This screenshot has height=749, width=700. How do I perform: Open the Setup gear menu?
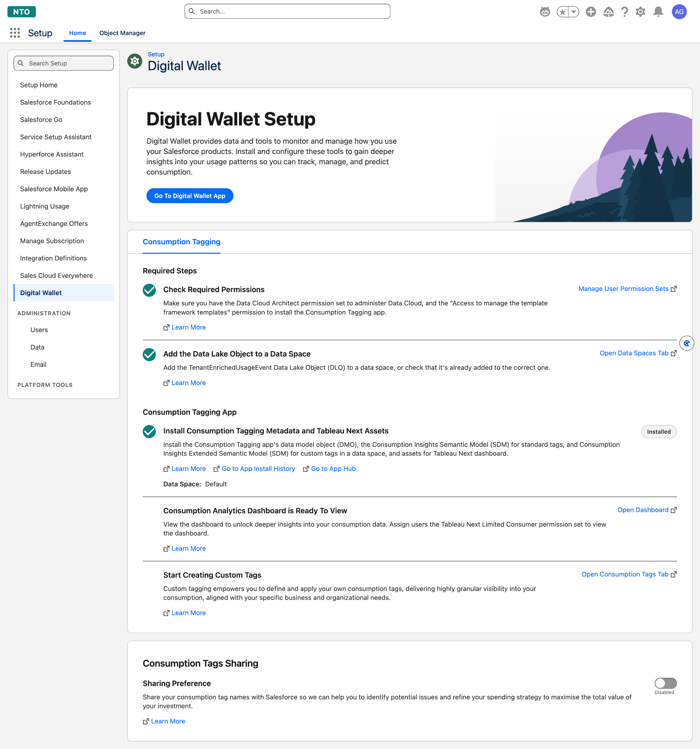pos(640,12)
